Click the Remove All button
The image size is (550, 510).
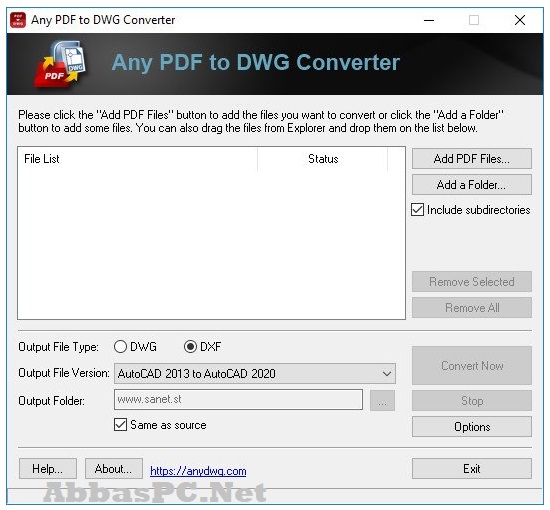[x=471, y=308]
